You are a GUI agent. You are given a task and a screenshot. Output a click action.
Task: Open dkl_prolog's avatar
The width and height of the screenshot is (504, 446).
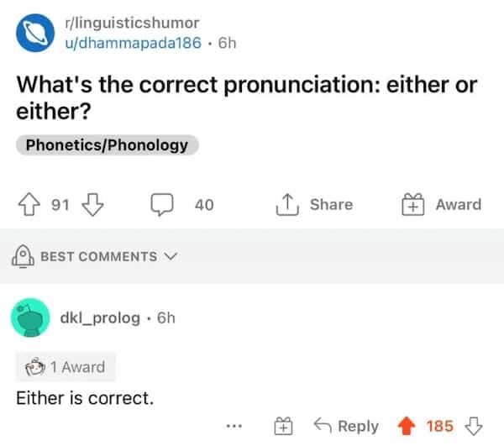[x=32, y=318]
